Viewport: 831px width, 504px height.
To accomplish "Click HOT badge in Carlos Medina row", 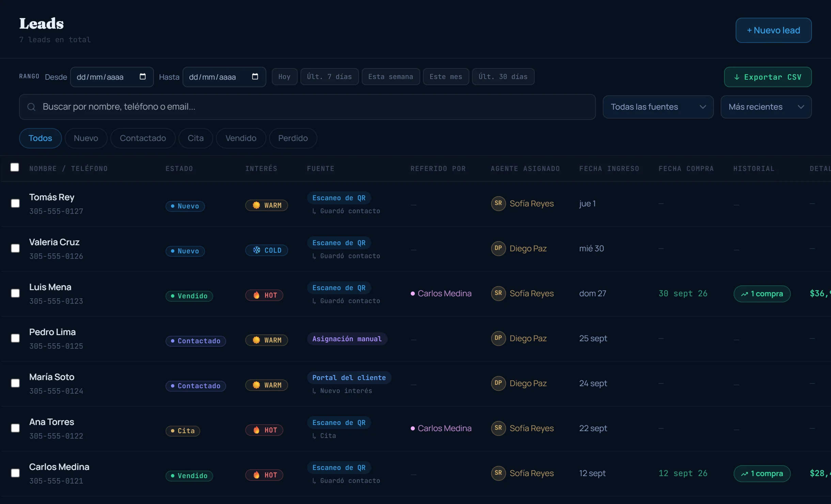I will (264, 475).
